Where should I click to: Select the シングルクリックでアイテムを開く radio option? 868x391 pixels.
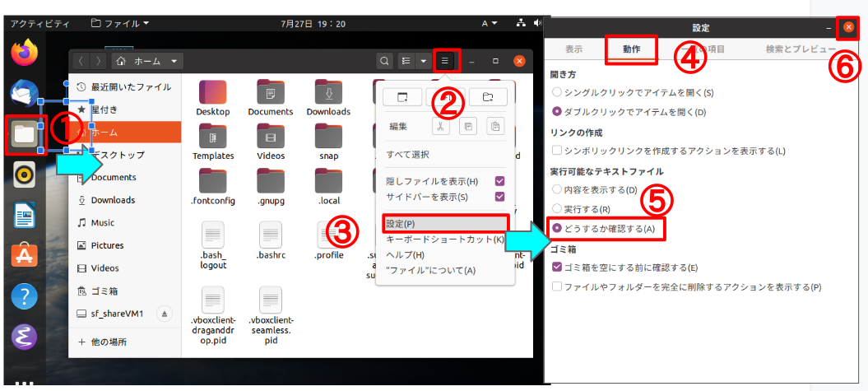click(559, 93)
